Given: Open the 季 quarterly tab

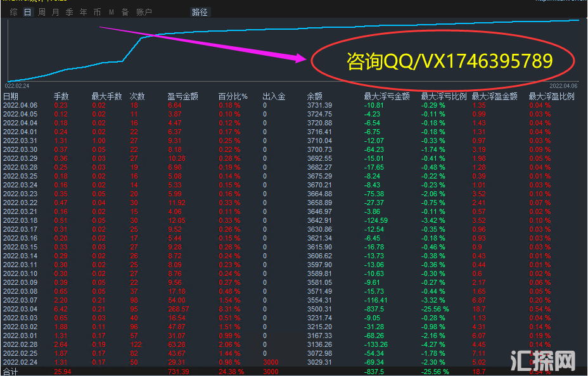Looking at the screenshot, I should tap(69, 13).
